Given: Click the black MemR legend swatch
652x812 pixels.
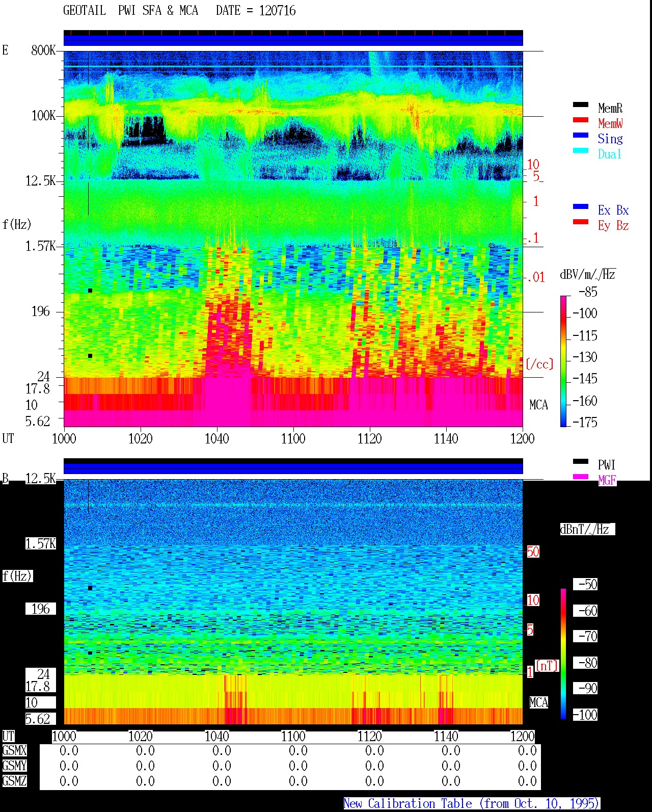Looking at the screenshot, I should coord(581,104).
